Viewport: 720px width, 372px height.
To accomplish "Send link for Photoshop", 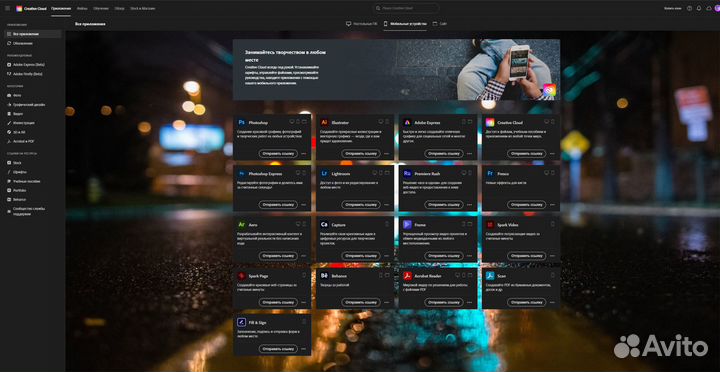I will tap(278, 153).
